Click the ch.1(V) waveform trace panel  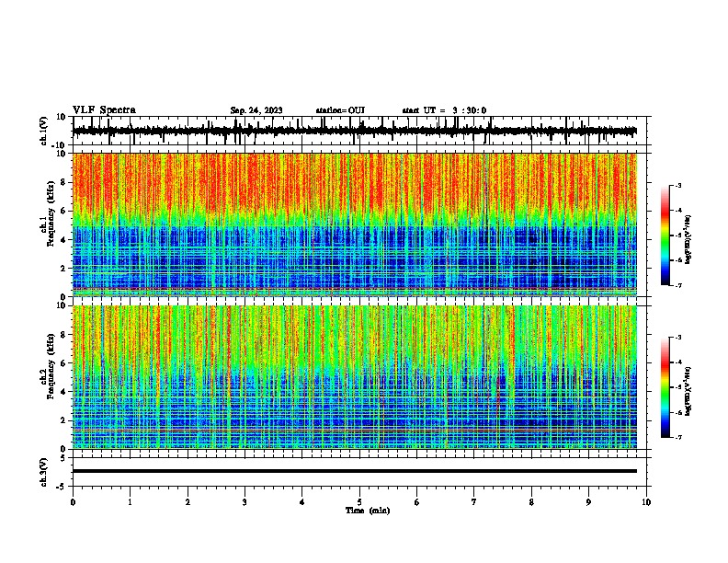coord(361,131)
